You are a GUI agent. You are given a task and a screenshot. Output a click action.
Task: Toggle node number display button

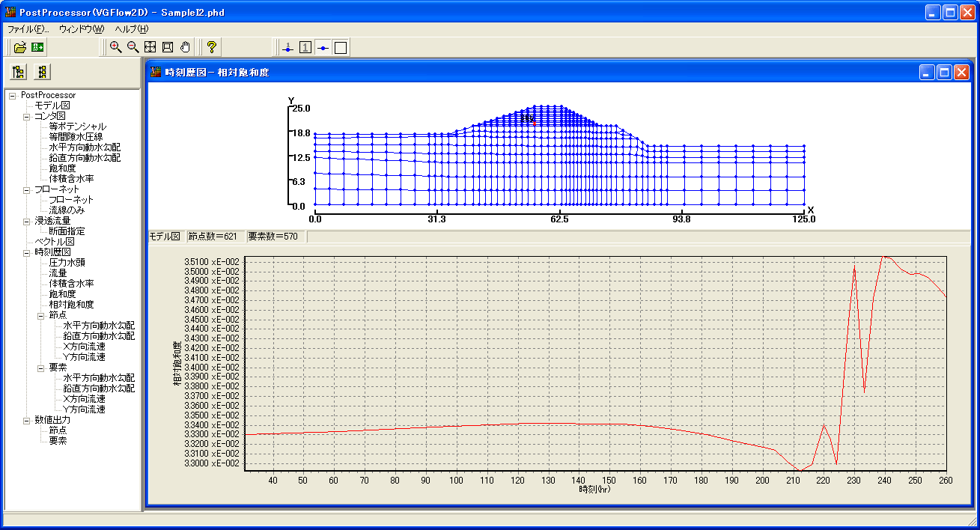288,48
